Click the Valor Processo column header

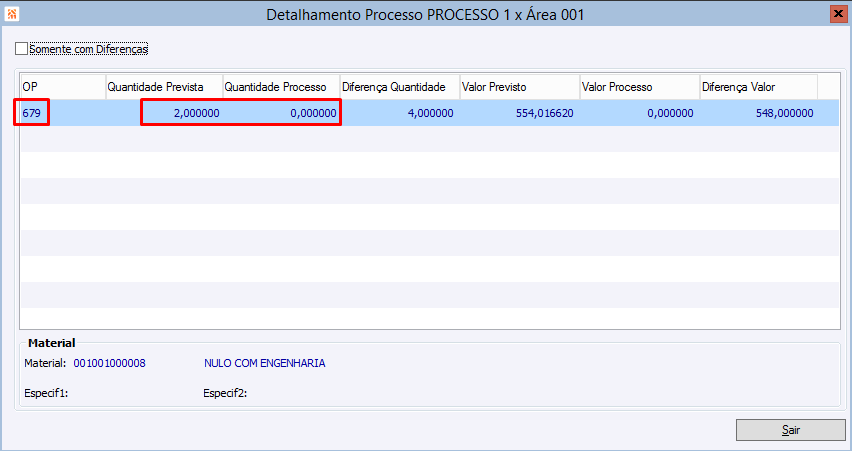pyautogui.click(x=640, y=87)
